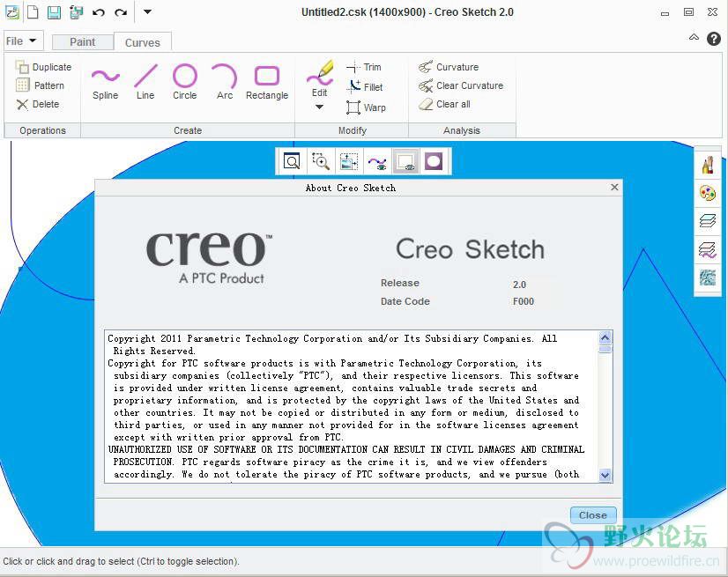Select the Curves tab
728x577 pixels.
point(143,42)
